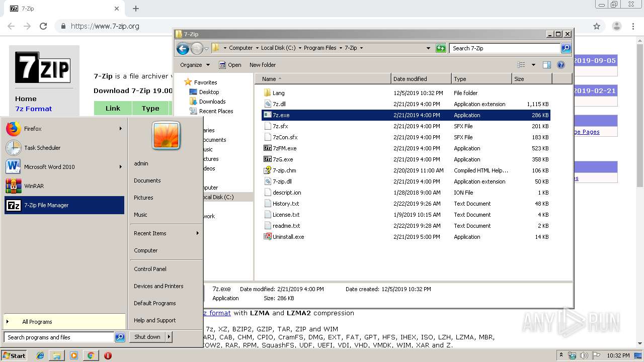The image size is (644, 362).
Task: Open Default Programs from Start menu
Action: 154,303
